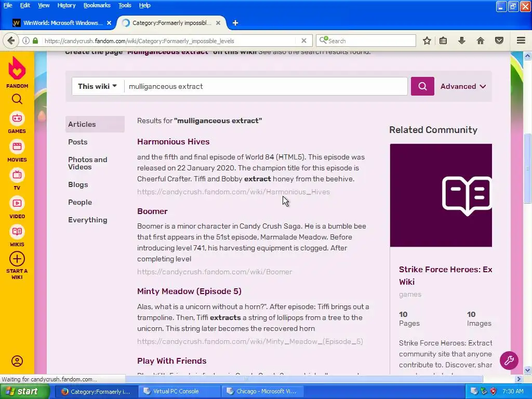Screen dimensions: 532x399
Task: Click the Pocket save icon
Action: click(499, 41)
